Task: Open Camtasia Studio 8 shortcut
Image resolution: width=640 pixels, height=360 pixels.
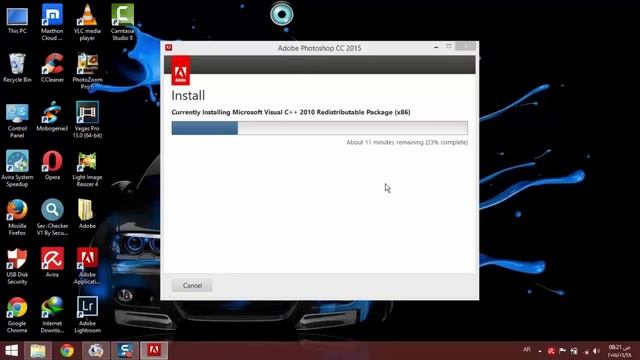Action: [122, 22]
